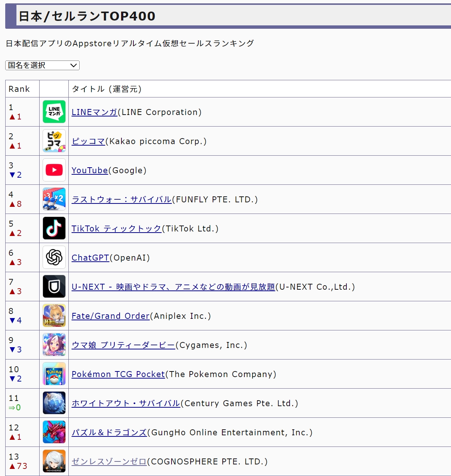Click the TikTok app icon
451x476 pixels.
54,228
